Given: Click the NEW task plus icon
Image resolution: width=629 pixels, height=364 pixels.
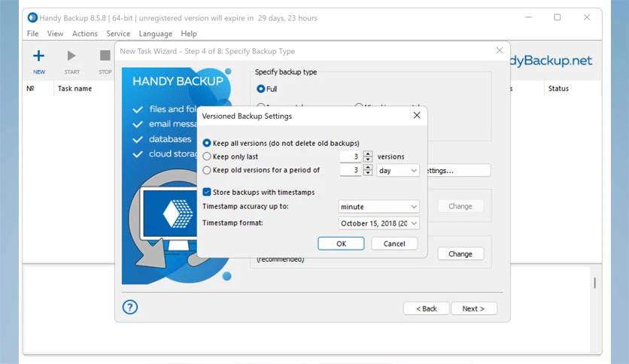Looking at the screenshot, I should click(x=38, y=56).
